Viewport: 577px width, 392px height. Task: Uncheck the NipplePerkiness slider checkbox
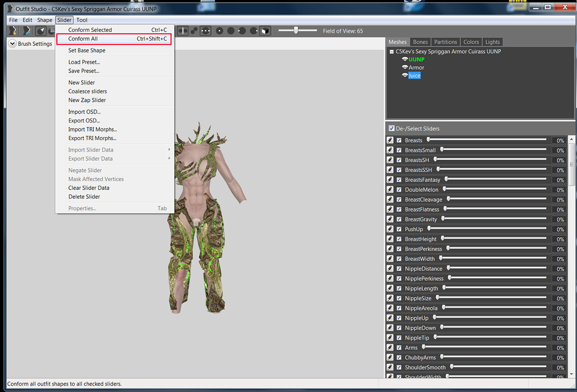pos(399,278)
